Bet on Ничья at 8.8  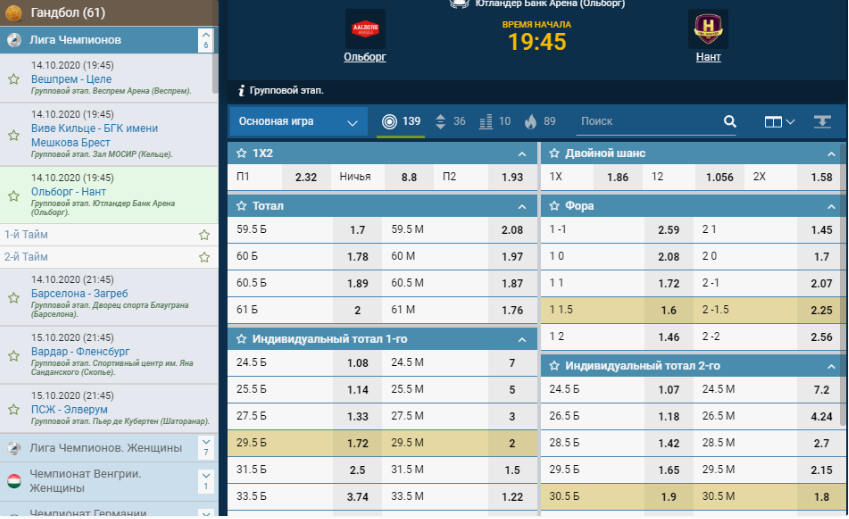(x=409, y=177)
